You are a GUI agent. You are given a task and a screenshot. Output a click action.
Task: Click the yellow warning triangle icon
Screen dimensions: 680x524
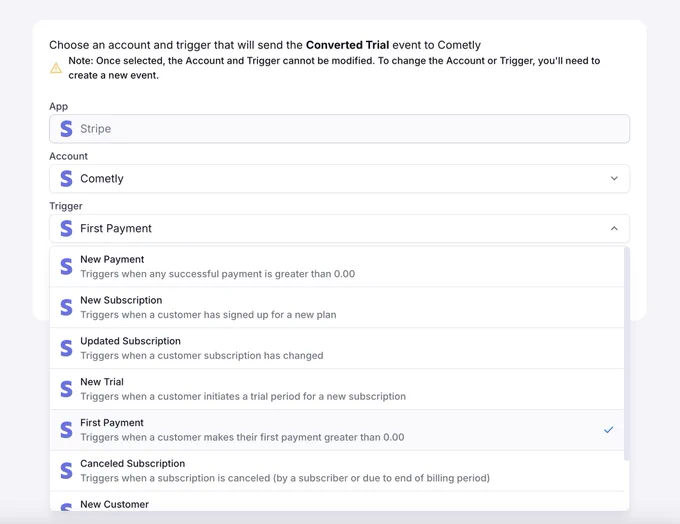(56, 68)
